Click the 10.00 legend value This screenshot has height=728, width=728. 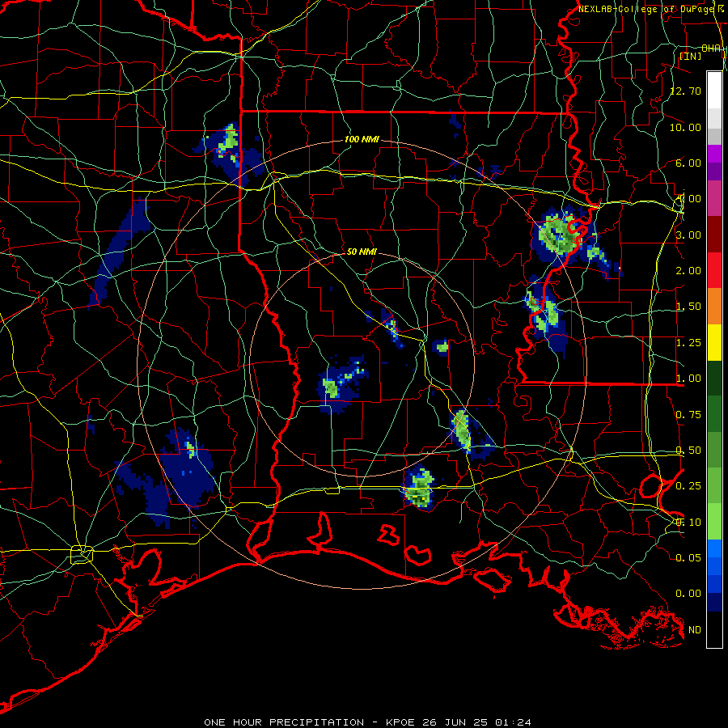685,127
